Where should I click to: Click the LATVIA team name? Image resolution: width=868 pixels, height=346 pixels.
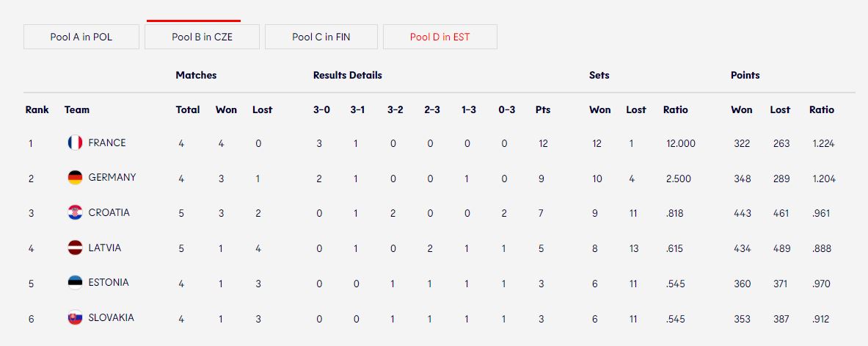105,248
